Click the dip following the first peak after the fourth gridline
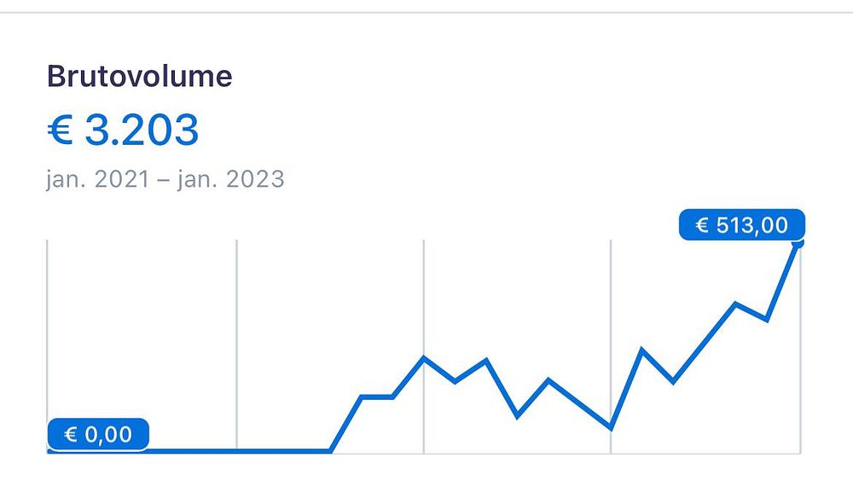The width and height of the screenshot is (853, 504). point(674,382)
